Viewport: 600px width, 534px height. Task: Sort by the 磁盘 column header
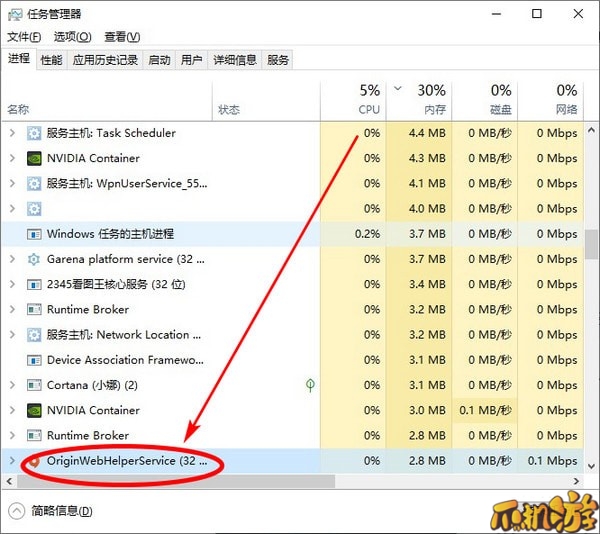[485, 101]
